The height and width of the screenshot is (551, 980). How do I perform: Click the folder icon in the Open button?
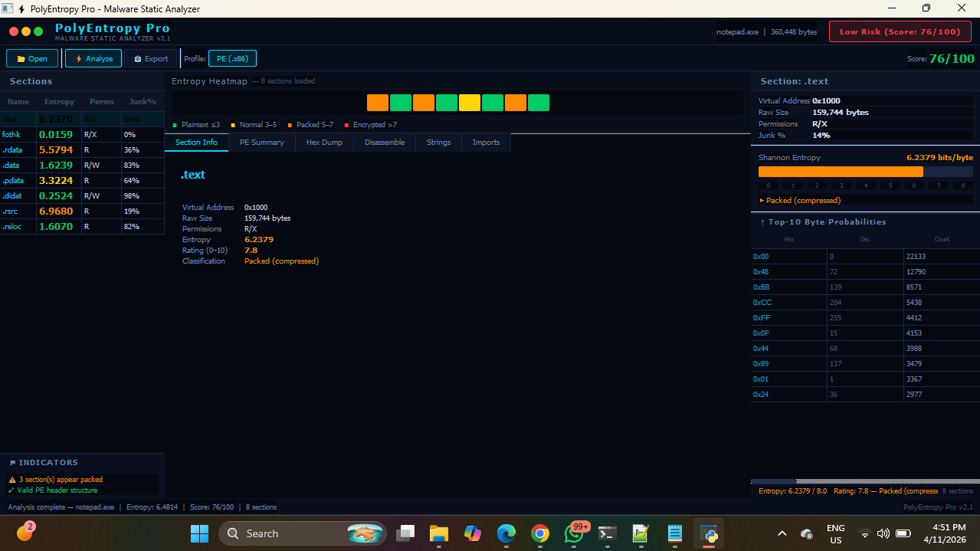20,58
